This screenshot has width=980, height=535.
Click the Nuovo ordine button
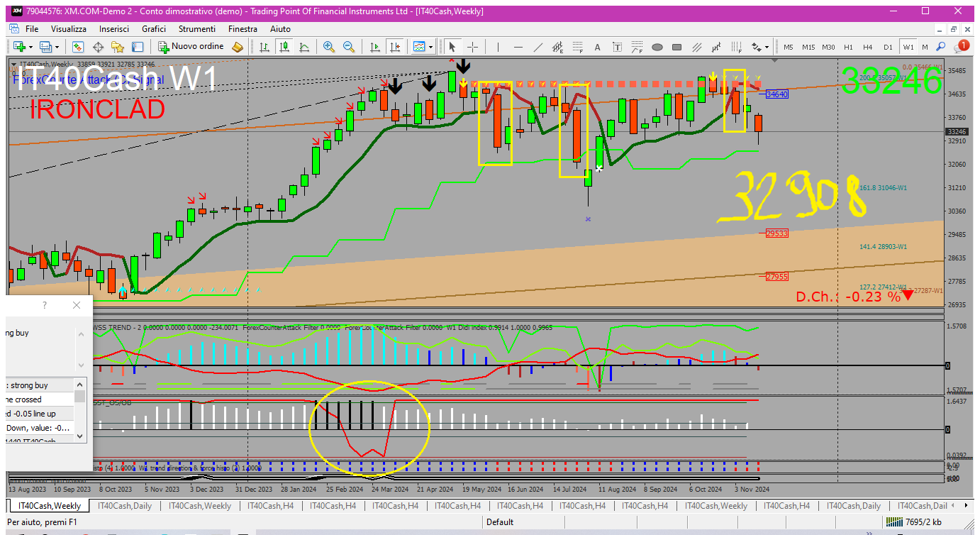(x=191, y=47)
